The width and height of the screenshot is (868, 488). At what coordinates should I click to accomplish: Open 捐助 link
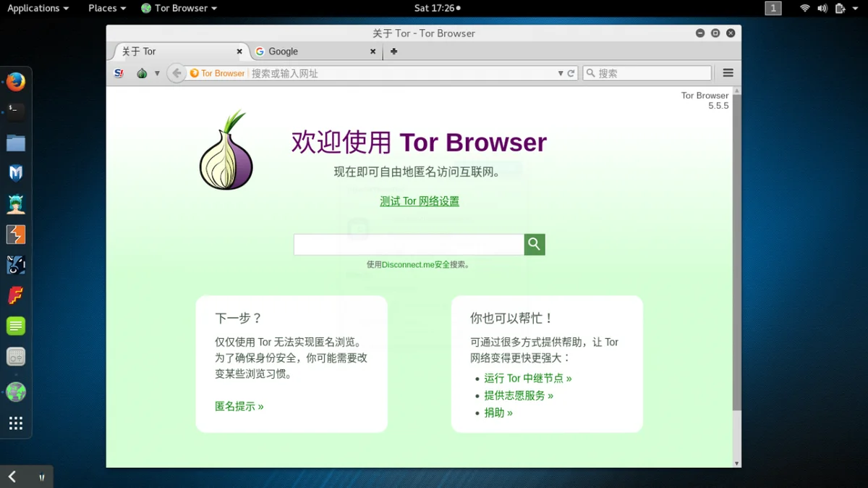click(498, 413)
